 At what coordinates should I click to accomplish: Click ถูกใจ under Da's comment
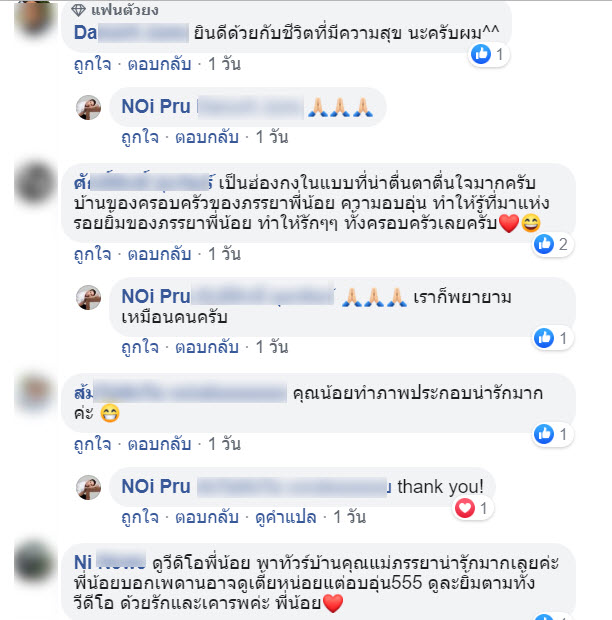tap(93, 64)
